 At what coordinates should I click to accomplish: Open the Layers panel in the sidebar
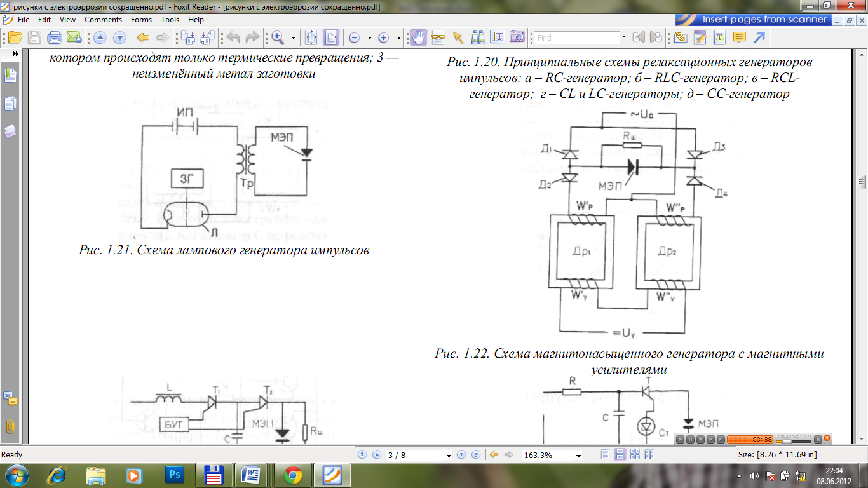[10, 132]
